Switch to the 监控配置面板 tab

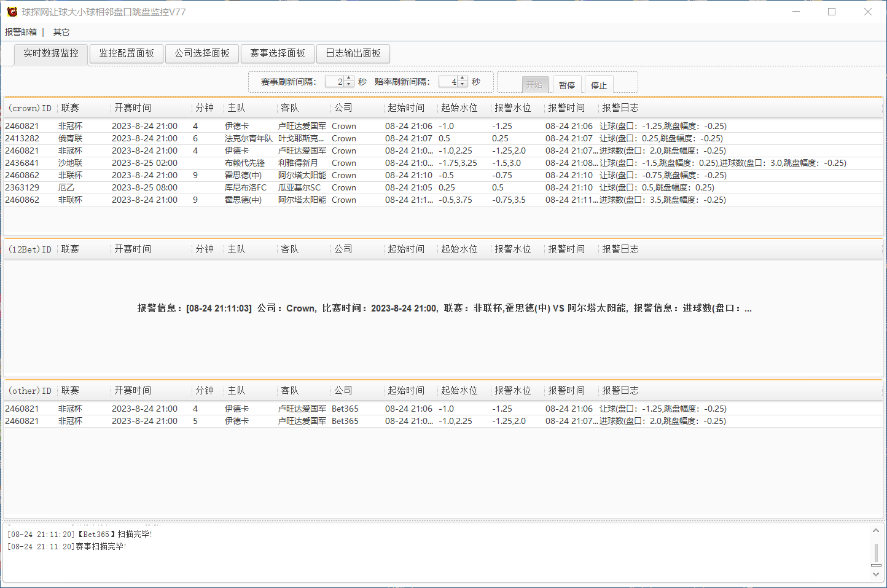click(127, 53)
